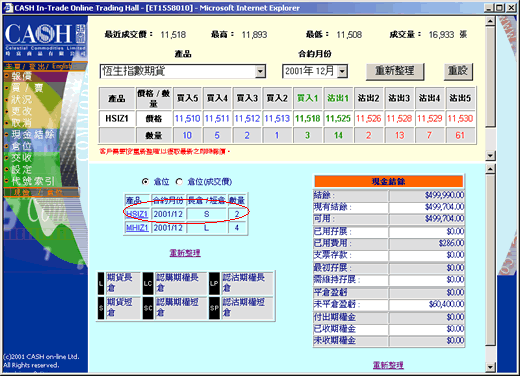Click the black LP put long legend icon
Viewport: 520px width, 376px height.
click(x=214, y=283)
